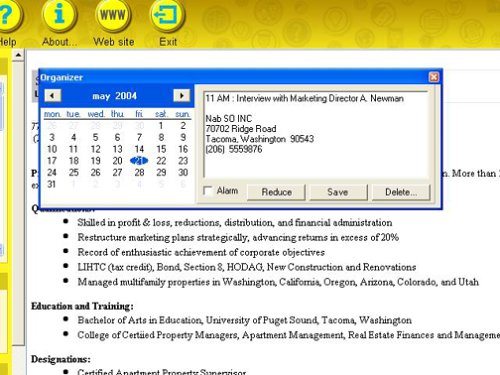Click the '70702 Ridge Road' address line

pyautogui.click(x=241, y=129)
